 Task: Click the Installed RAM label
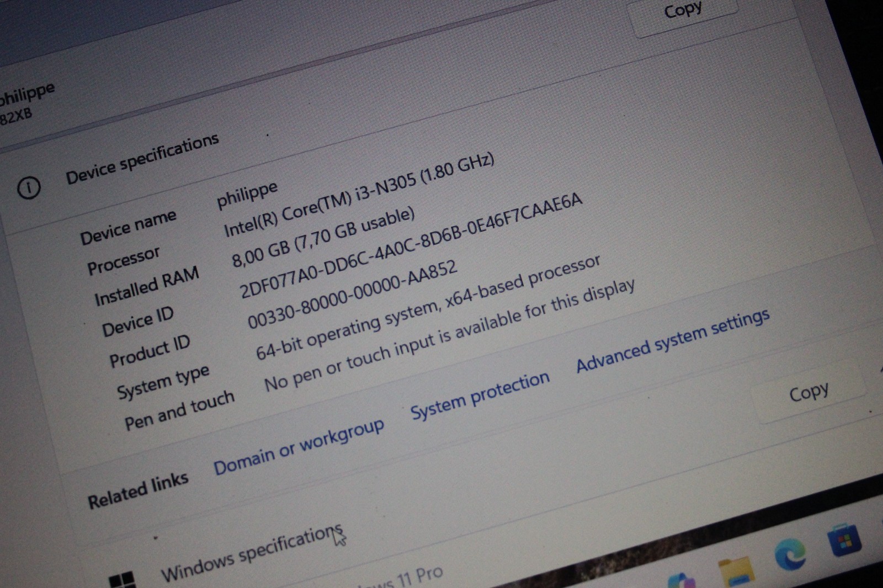pos(146,286)
